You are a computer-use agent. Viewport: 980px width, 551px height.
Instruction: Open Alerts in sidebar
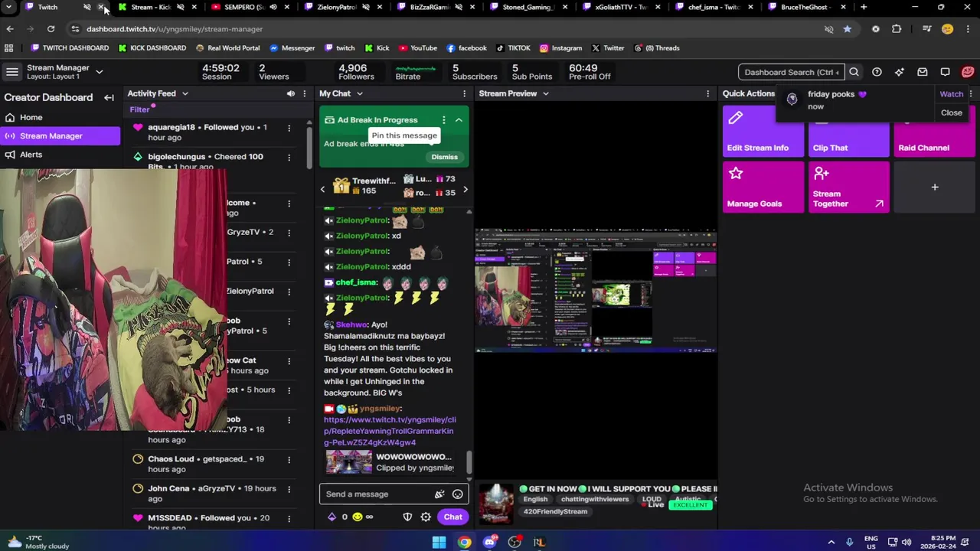(x=60, y=155)
